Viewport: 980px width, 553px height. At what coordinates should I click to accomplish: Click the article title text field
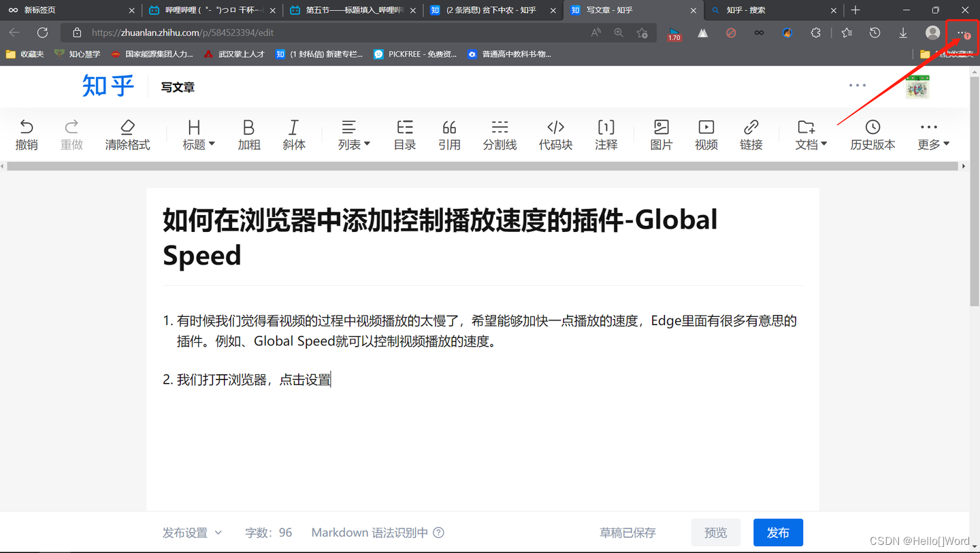click(x=483, y=237)
